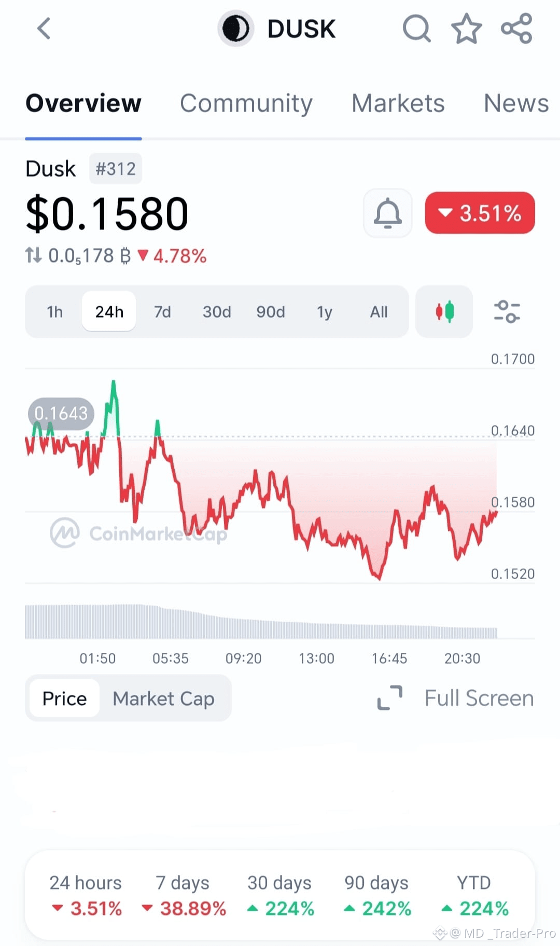The width and height of the screenshot is (560, 946).
Task: Tap the back arrow icon
Action: [45, 29]
